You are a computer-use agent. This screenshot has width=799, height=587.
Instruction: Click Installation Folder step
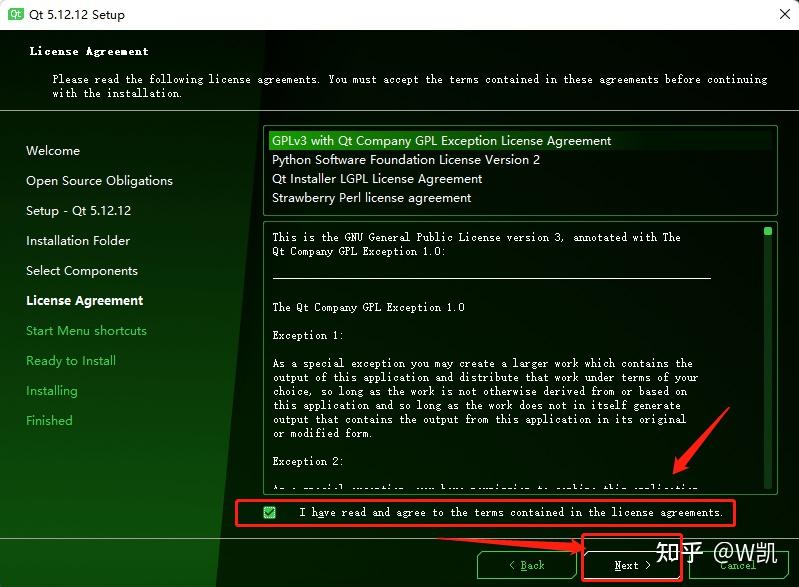pyautogui.click(x=78, y=241)
